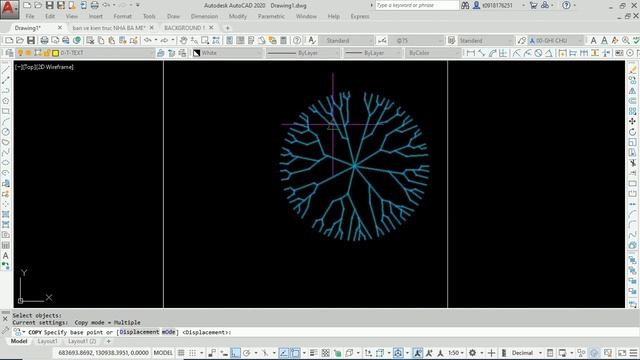The height and width of the screenshot is (360, 640).
Task: Select the Rotate tool in Modify toolbar
Action: coord(632,132)
